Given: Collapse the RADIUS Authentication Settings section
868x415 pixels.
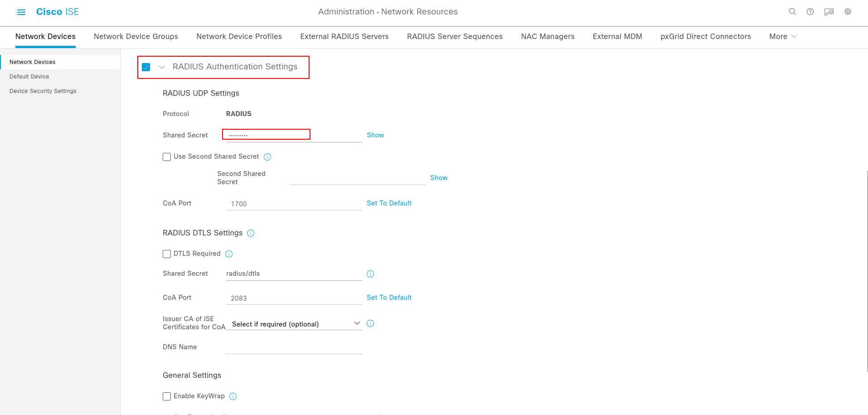Looking at the screenshot, I should click(x=162, y=67).
